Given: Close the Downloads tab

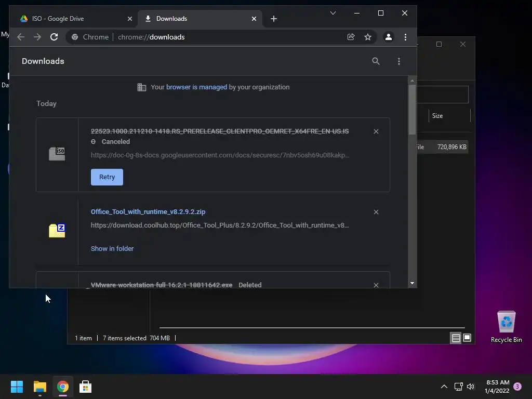Looking at the screenshot, I should [x=254, y=19].
